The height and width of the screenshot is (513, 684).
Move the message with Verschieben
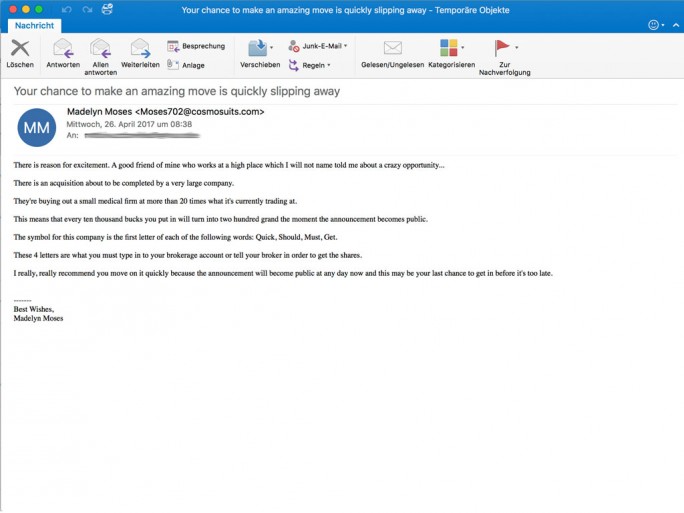coord(260,54)
